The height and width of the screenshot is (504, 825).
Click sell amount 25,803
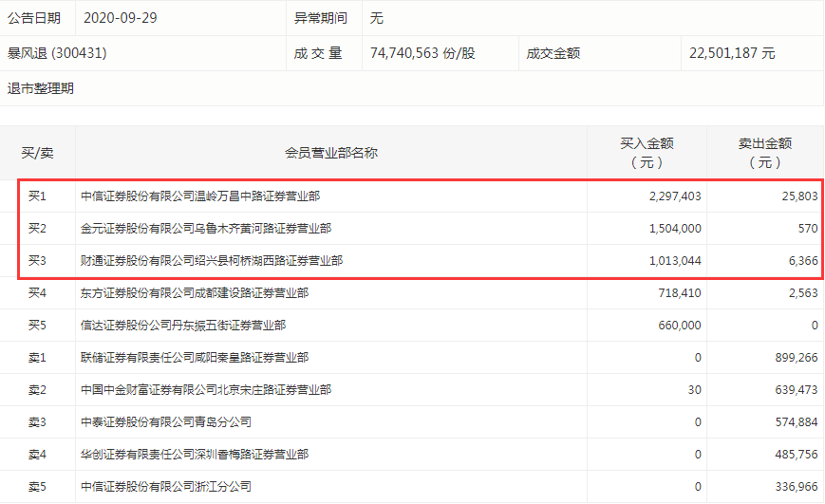(x=799, y=196)
